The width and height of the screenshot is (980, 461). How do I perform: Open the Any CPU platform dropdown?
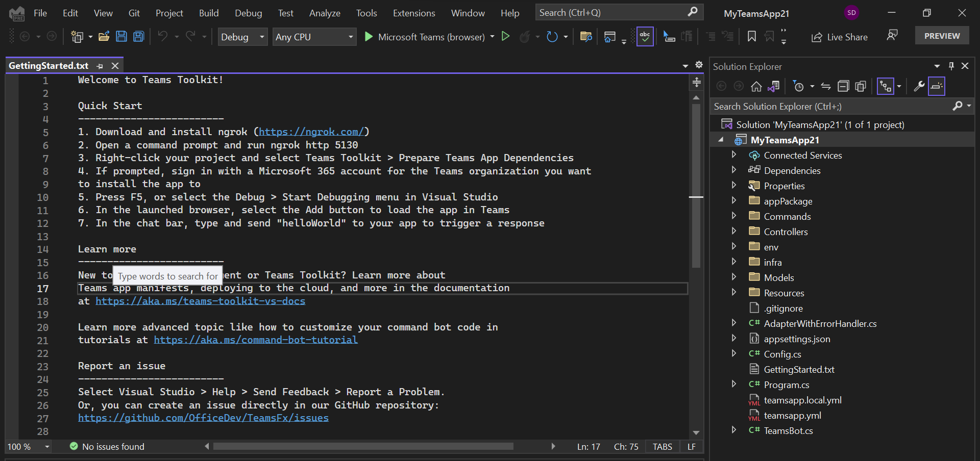click(314, 37)
